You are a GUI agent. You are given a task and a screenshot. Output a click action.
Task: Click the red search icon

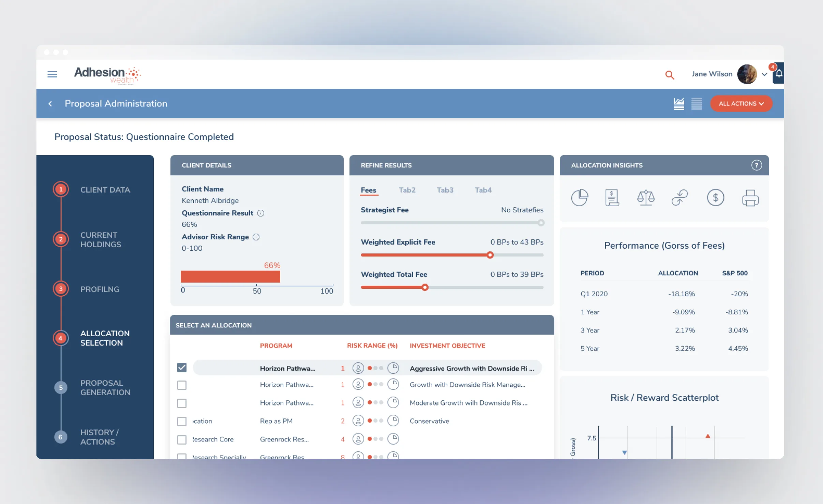pos(670,75)
